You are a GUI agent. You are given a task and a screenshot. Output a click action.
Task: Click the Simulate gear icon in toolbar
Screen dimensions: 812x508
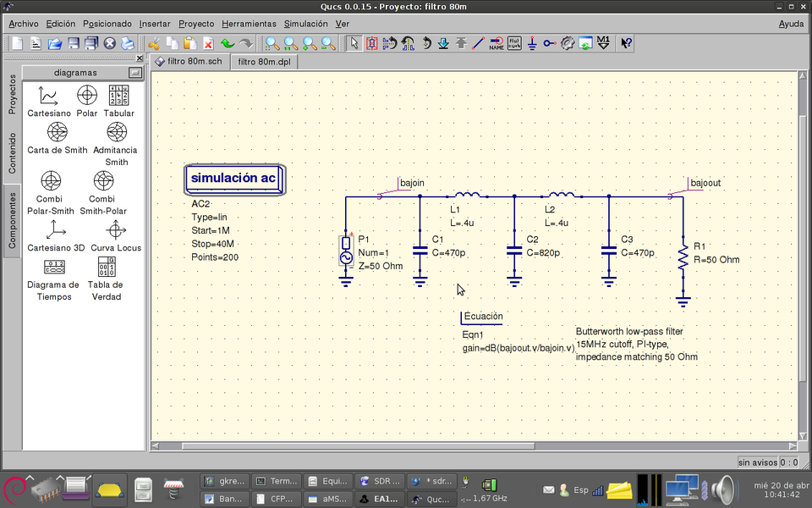(568, 42)
